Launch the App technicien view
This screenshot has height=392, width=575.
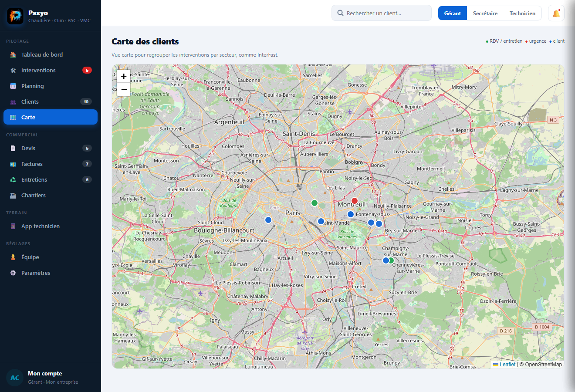51,226
